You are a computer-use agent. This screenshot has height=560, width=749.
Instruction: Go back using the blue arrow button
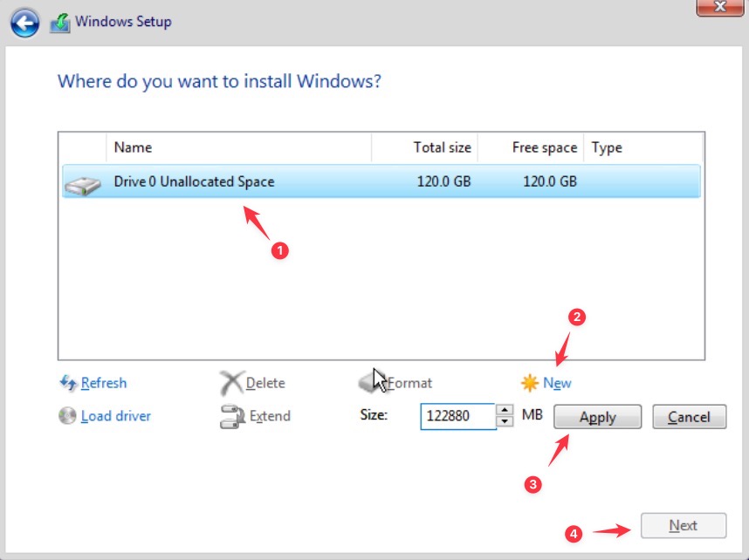click(24, 23)
